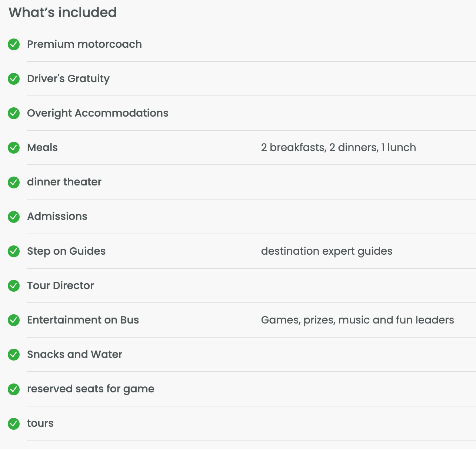Click the 2 breakfasts, 2 dinners, 1 lunch text

[338, 147]
